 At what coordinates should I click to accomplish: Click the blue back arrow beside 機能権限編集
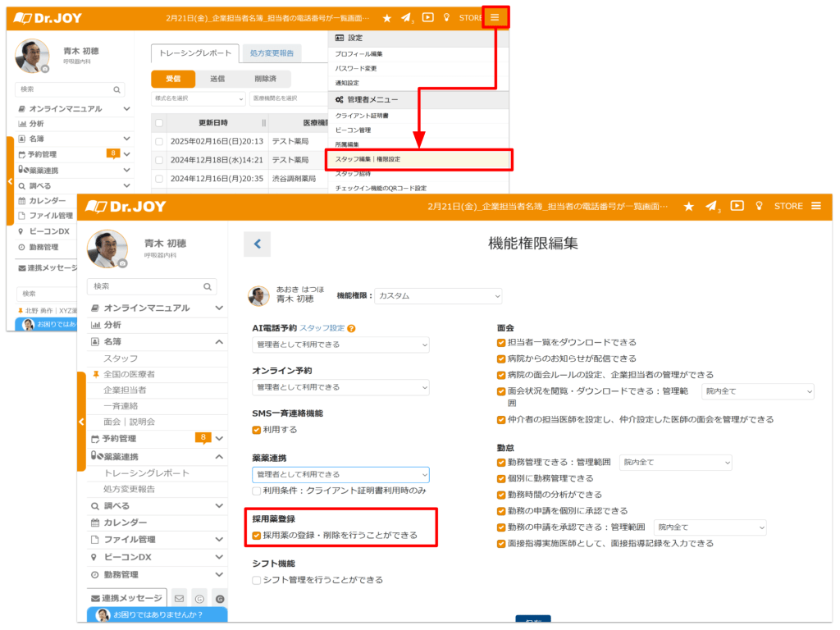tap(257, 244)
